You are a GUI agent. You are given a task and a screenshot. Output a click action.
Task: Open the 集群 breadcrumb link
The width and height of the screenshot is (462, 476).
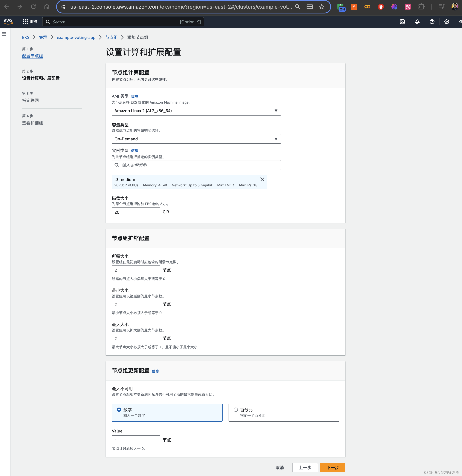[43, 37]
